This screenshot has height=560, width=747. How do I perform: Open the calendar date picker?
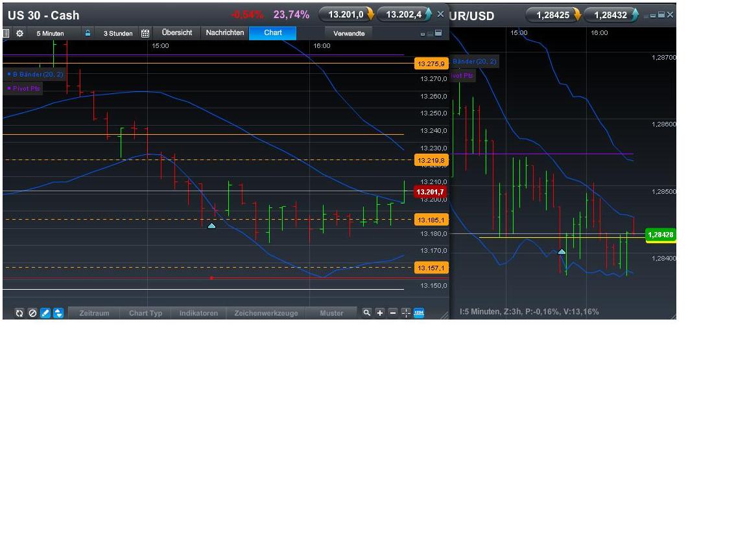click(x=145, y=33)
